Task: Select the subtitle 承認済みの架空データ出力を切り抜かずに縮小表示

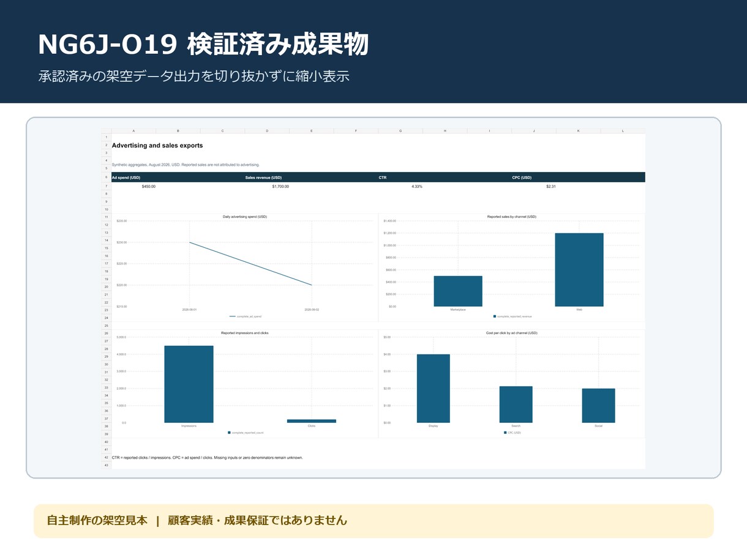Action: click(193, 77)
